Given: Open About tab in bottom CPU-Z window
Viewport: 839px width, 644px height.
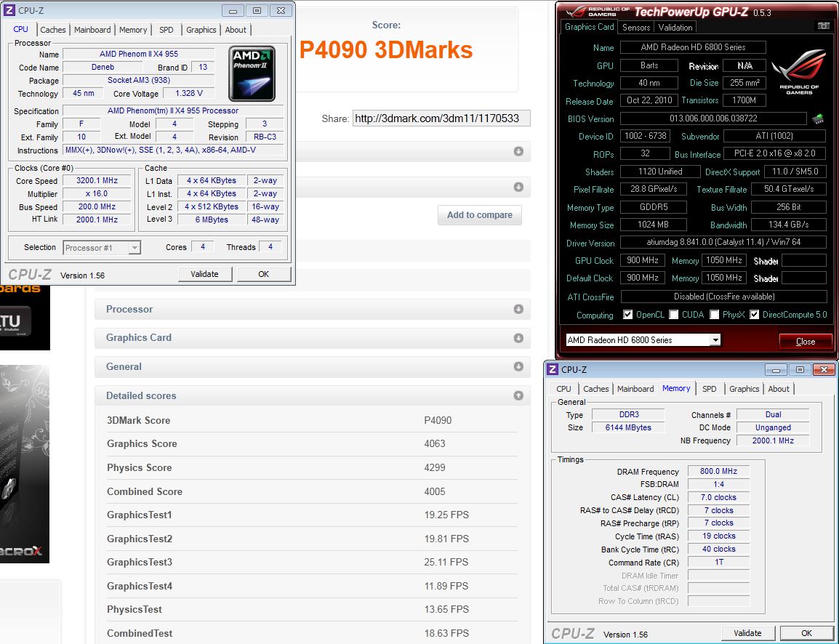Looking at the screenshot, I should (x=779, y=389).
